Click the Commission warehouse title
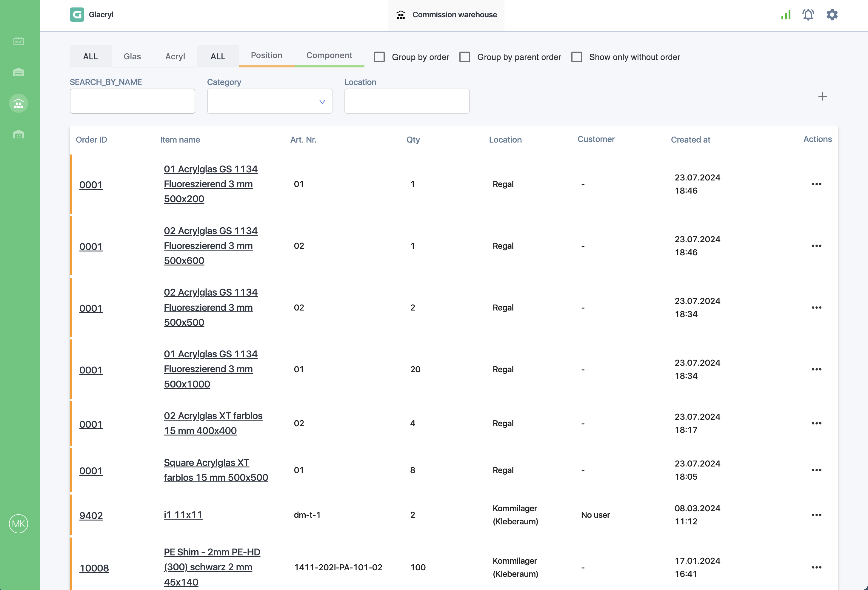The width and height of the screenshot is (868, 590). 455,15
